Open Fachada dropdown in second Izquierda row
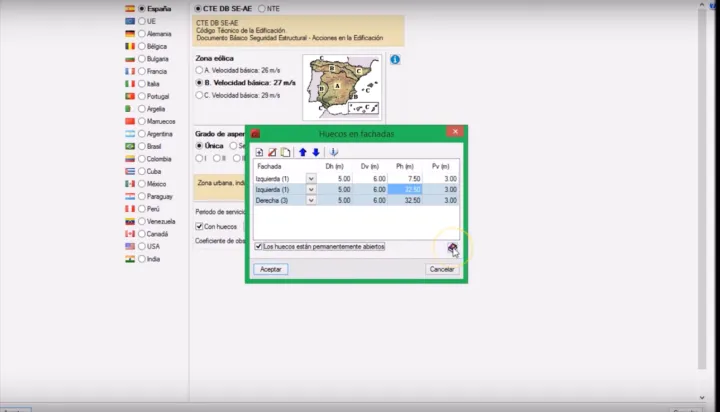 311,189
